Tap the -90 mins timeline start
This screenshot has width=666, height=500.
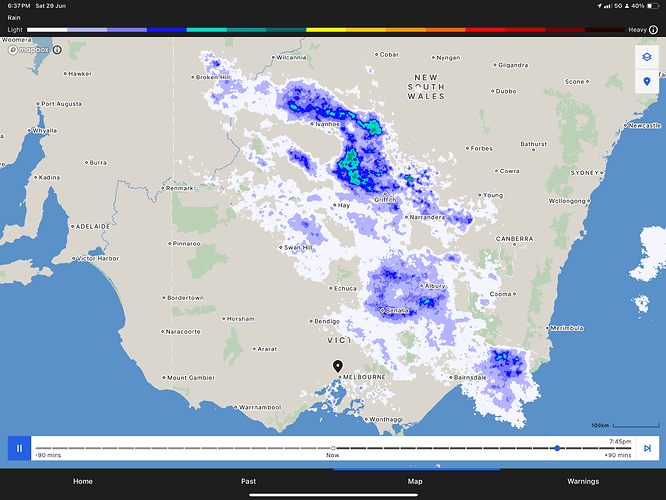pos(48,455)
